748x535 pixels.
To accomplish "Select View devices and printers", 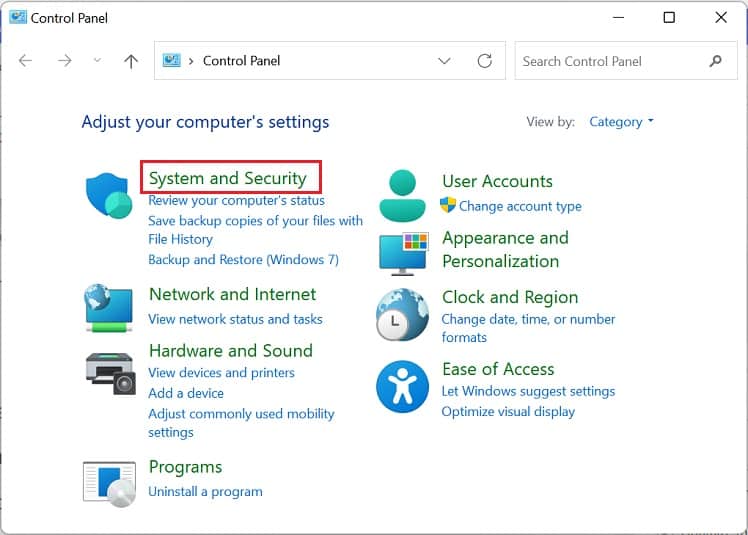I will coord(221,373).
